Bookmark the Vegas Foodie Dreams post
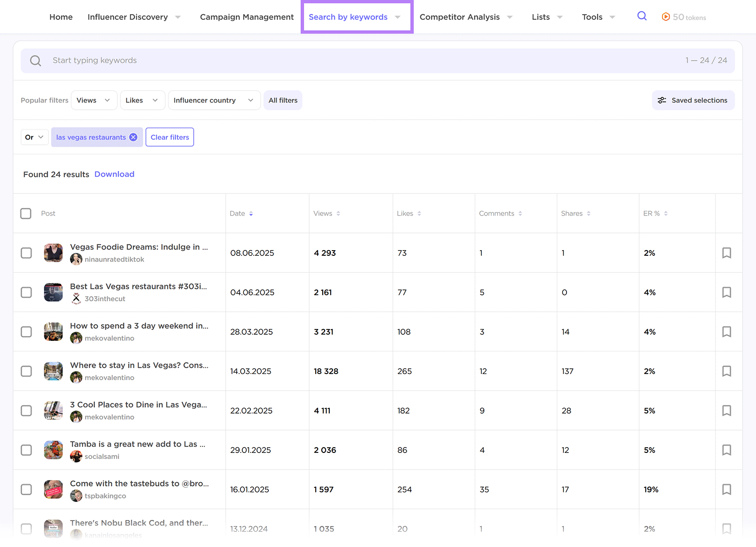 (726, 252)
